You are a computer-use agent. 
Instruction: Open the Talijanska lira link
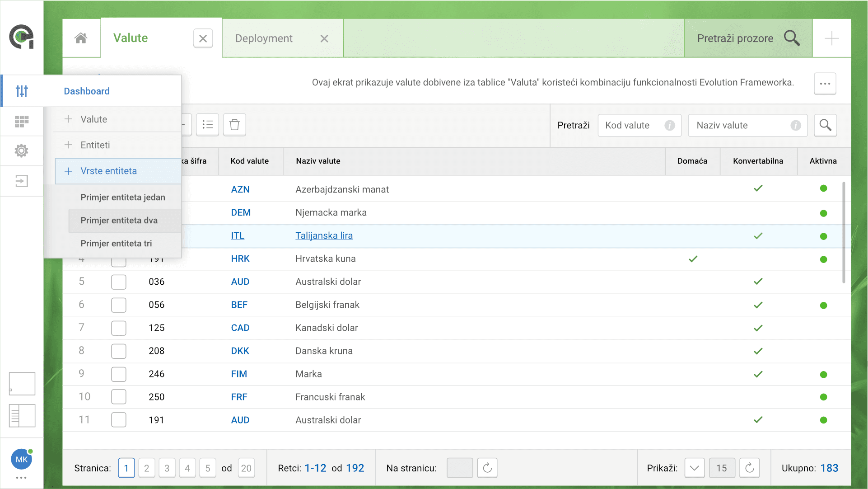[x=324, y=235]
